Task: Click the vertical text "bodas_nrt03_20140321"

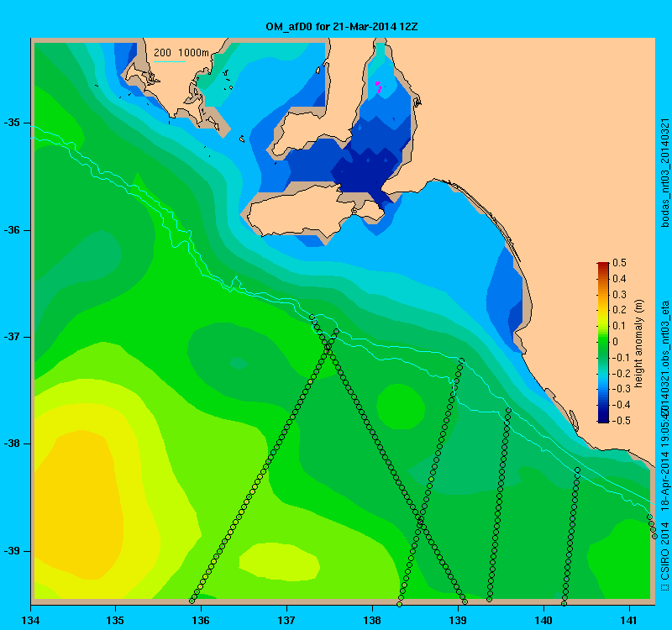Action: pos(664,173)
